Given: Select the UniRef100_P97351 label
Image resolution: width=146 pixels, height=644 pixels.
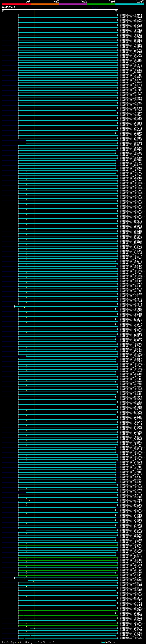Looking at the screenshot, I should point(131,243).
